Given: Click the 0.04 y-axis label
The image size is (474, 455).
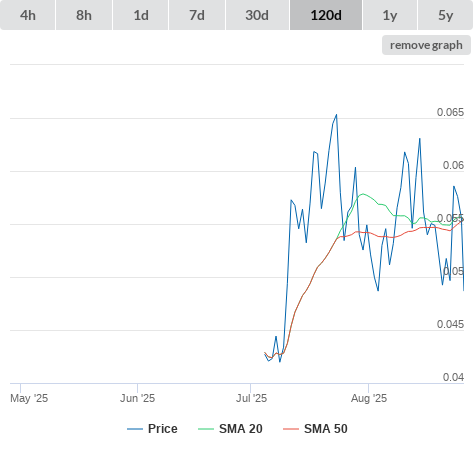Looking at the screenshot, I should (x=453, y=377).
